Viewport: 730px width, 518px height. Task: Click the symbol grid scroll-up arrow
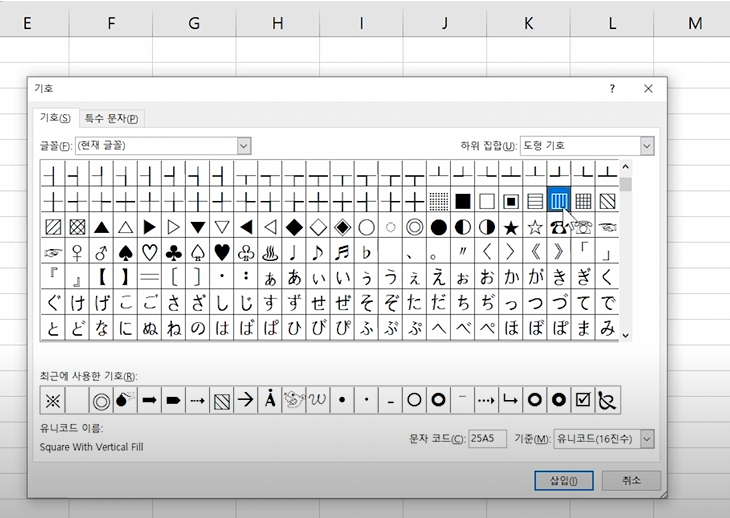point(625,167)
